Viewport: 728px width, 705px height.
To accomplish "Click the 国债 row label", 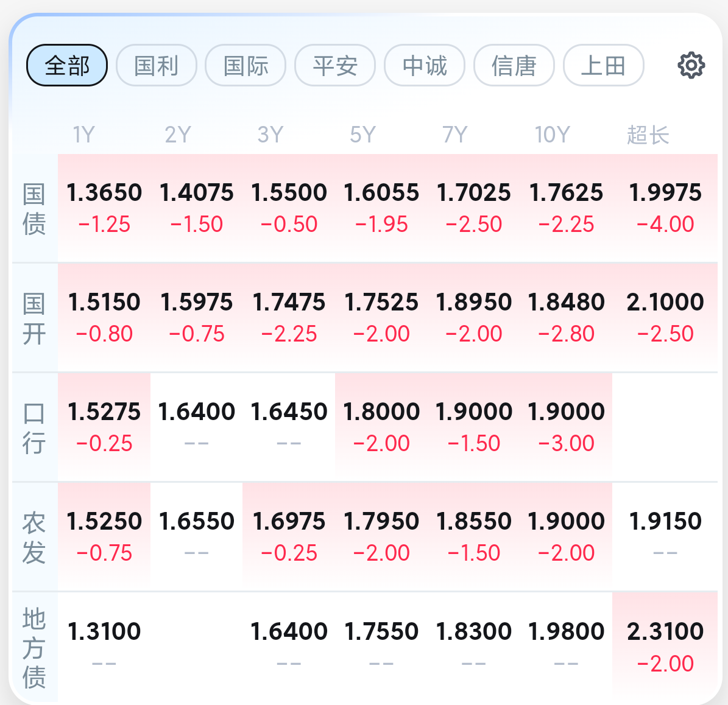I will 34,209.
